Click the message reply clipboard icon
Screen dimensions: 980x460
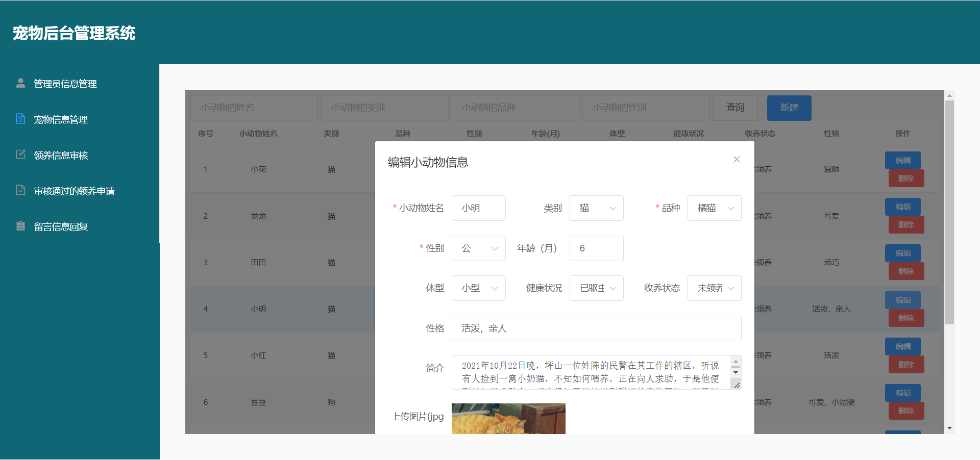pos(20,226)
